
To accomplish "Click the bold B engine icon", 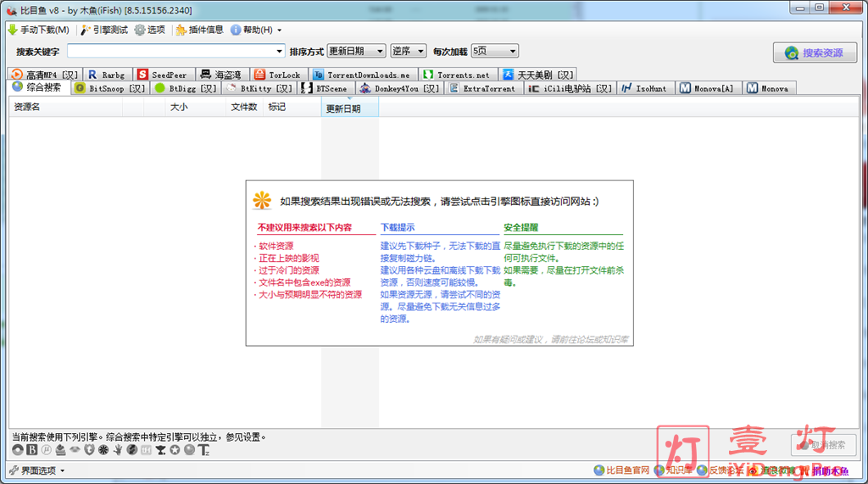I will pyautogui.click(x=32, y=450).
